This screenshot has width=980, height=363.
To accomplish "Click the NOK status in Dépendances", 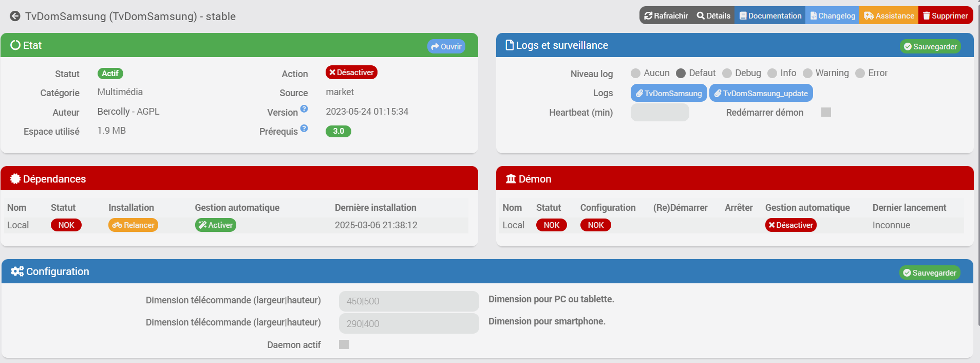I will 66,225.
